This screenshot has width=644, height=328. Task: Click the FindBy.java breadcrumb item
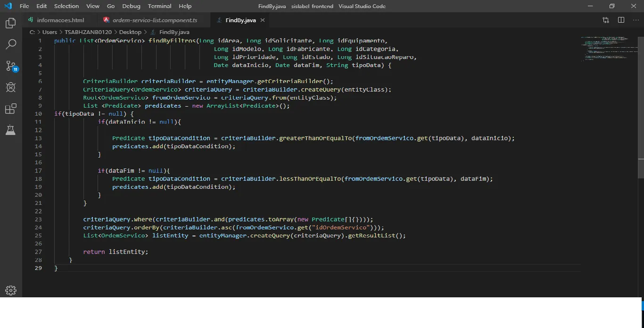click(x=174, y=32)
